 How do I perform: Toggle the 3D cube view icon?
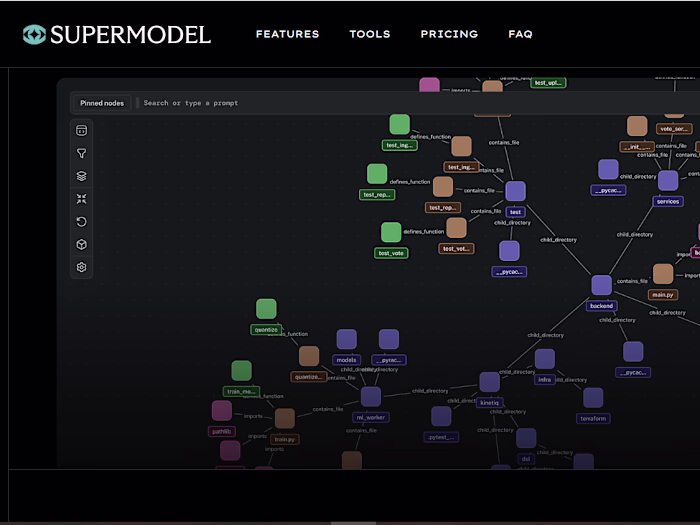pyautogui.click(x=81, y=244)
